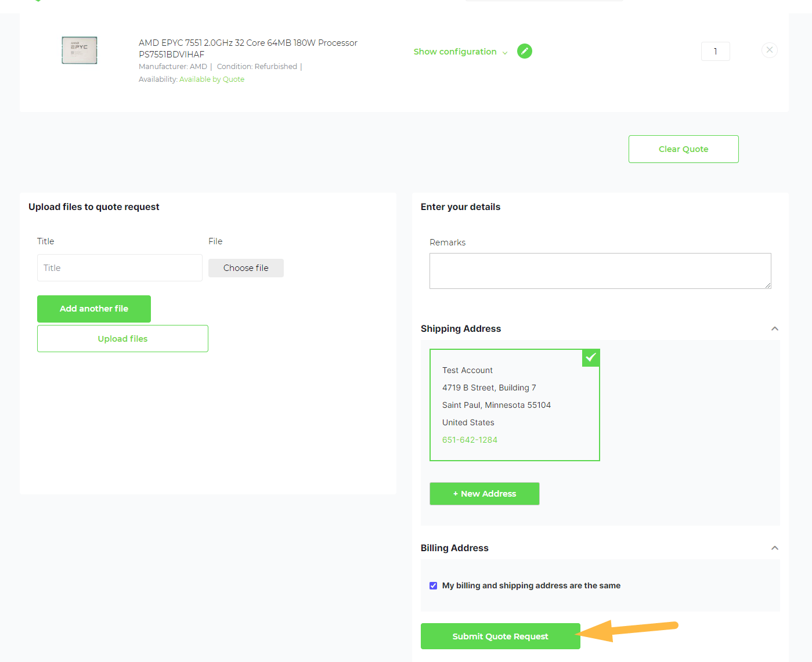Focus the Title input field
This screenshot has width=812, height=662.
pyautogui.click(x=120, y=268)
